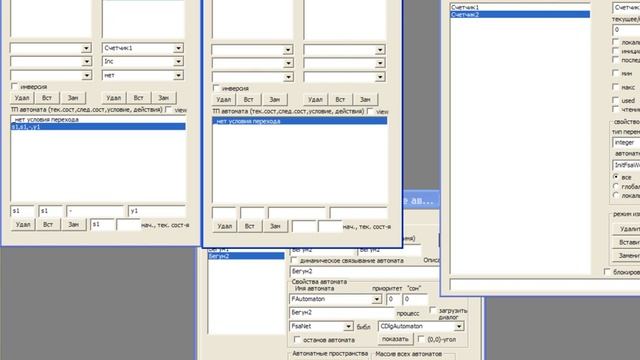This screenshot has width=640, height=360.
Task: Check 'загрузить диалог' checkbox
Action: [433, 311]
